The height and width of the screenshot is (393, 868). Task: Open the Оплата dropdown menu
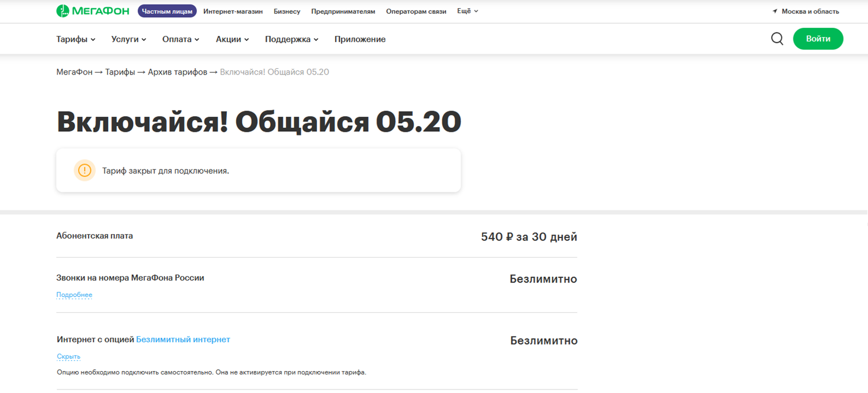[x=181, y=39]
